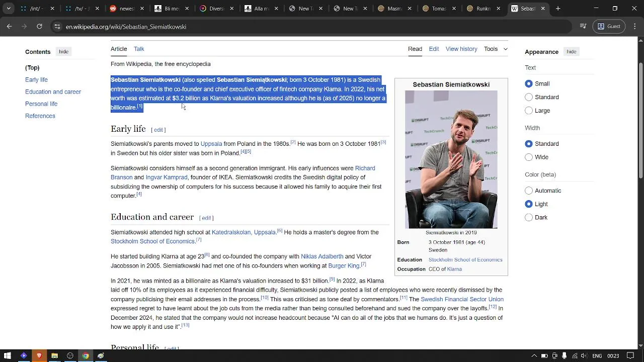644x362 pixels.
Task: Go back with the browser back arrow
Action: tap(9, 27)
